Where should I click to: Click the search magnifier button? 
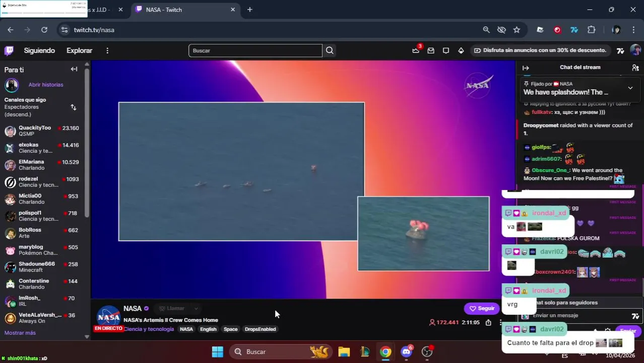(x=330, y=50)
